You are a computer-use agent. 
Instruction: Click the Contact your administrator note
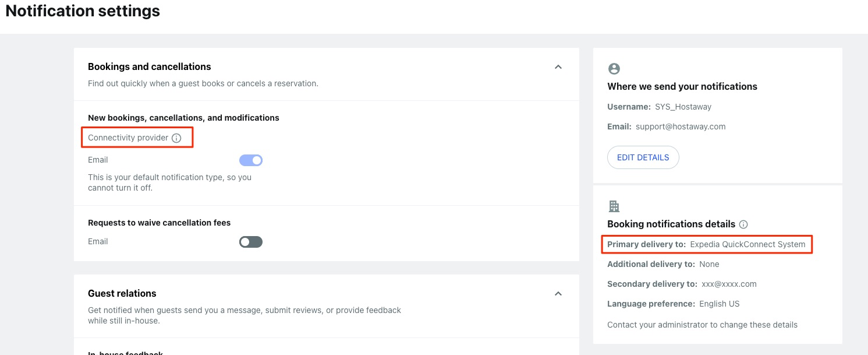703,325
